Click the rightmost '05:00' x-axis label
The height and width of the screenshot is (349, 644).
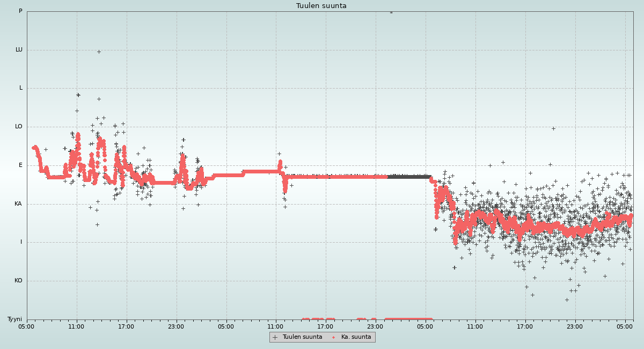625,326
